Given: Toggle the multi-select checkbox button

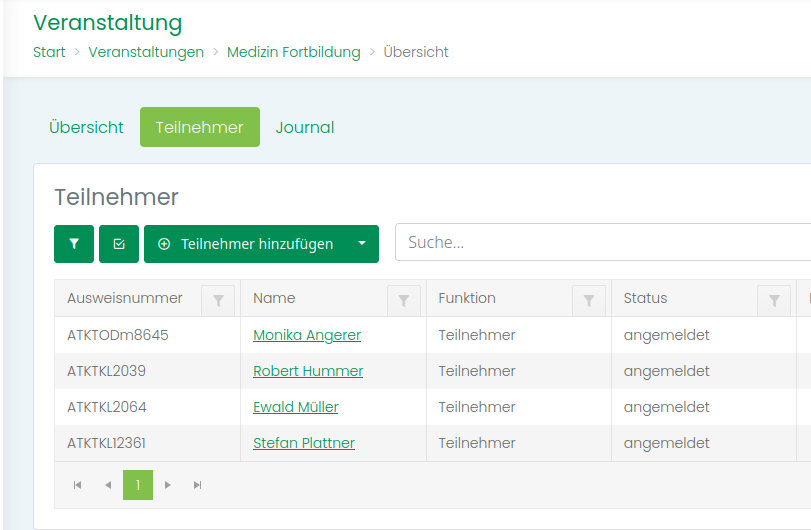Looking at the screenshot, I should 119,244.
